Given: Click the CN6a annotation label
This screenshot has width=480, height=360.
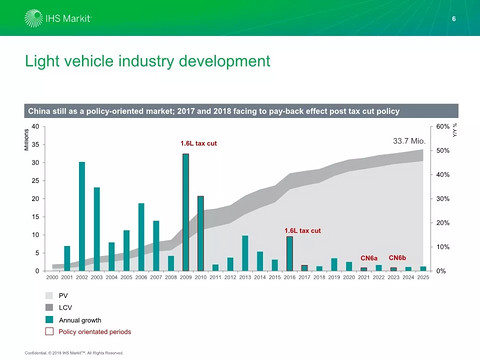Looking at the screenshot, I should [x=369, y=258].
